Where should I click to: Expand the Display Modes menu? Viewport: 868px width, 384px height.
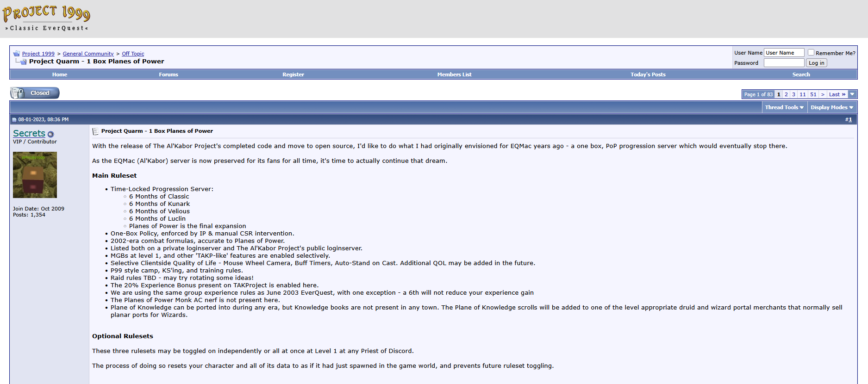coord(832,107)
